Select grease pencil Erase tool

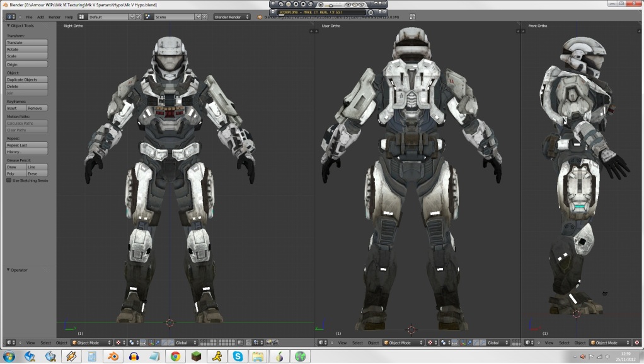click(37, 173)
